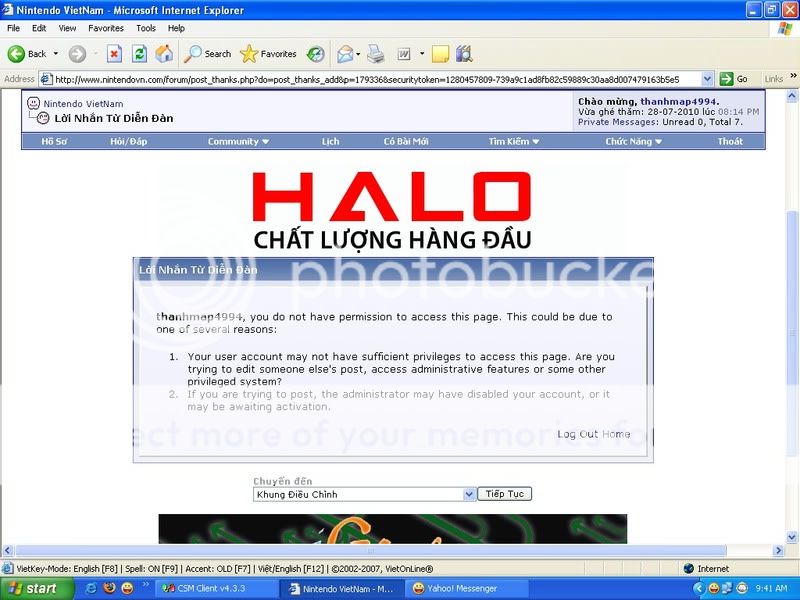Click the Nintendo VietNam breadcrumb link

click(83, 104)
